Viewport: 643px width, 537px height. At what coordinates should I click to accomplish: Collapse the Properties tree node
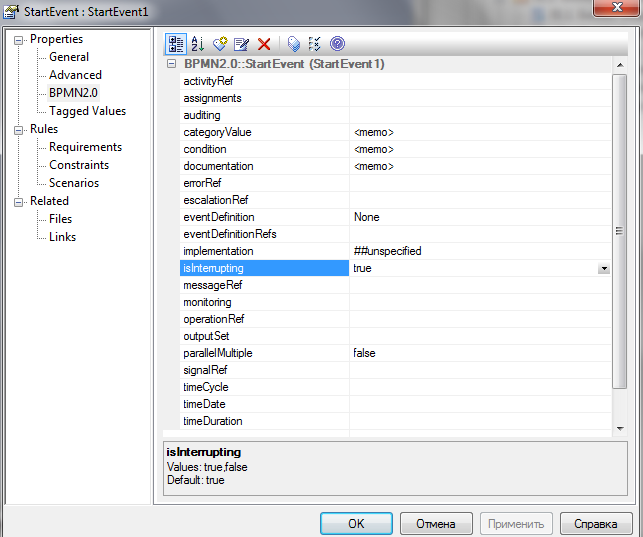pyautogui.click(x=18, y=40)
